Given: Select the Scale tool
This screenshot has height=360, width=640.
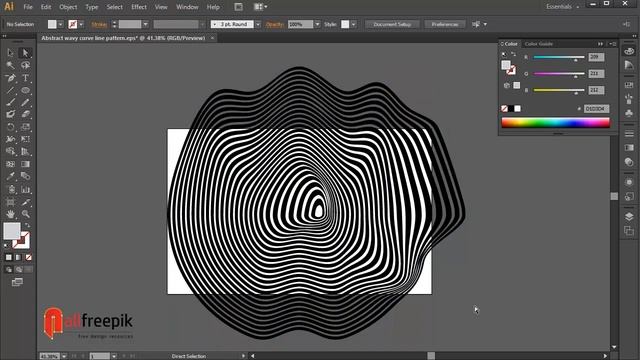Looking at the screenshot, I should [25, 127].
